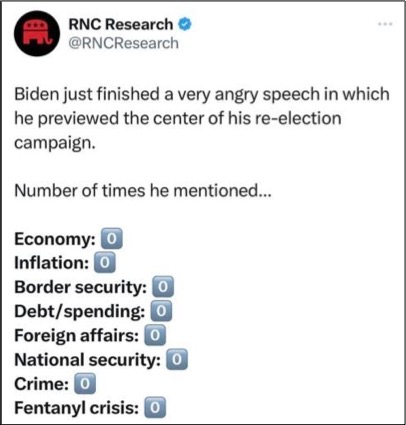Click the zero emoji beside Debt/spending
Screen dimensions: 406x425
tap(161, 311)
